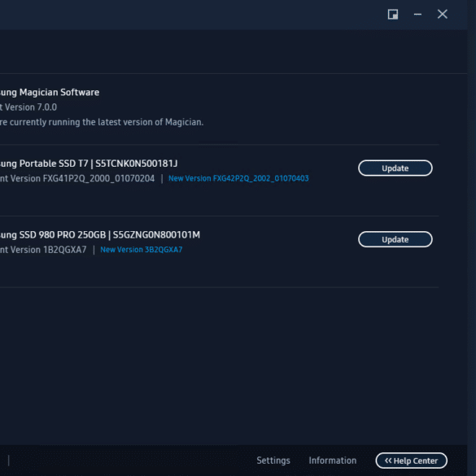The image size is (476, 476).
Task: Click New Version 3B2QGXA7 text
Action: (141, 250)
